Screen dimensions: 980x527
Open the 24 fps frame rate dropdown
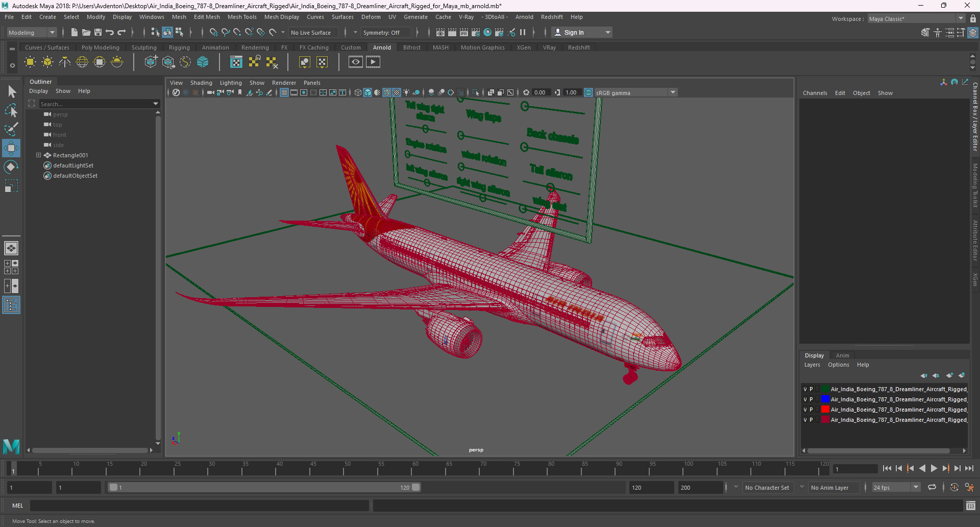pyautogui.click(x=896, y=488)
